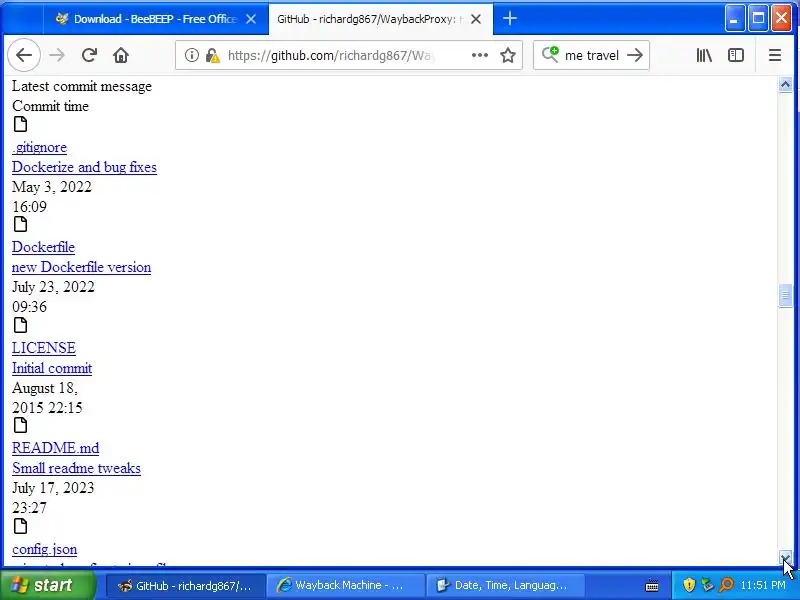Screen dimensions: 800x600
Task: Open the Firefox hamburger menu
Action: click(774, 55)
